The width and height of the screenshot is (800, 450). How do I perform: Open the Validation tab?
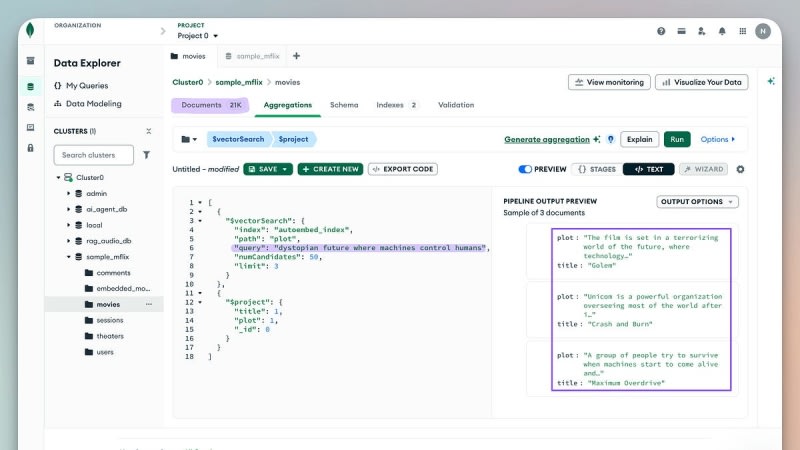click(456, 105)
